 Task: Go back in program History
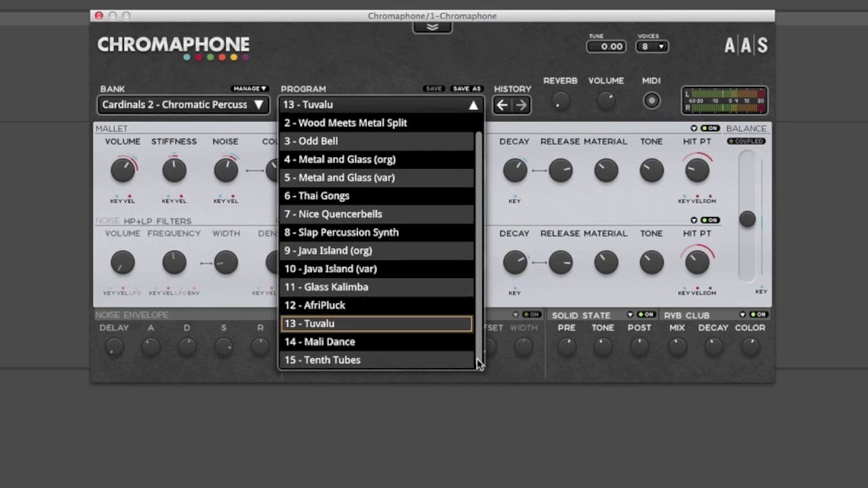502,105
